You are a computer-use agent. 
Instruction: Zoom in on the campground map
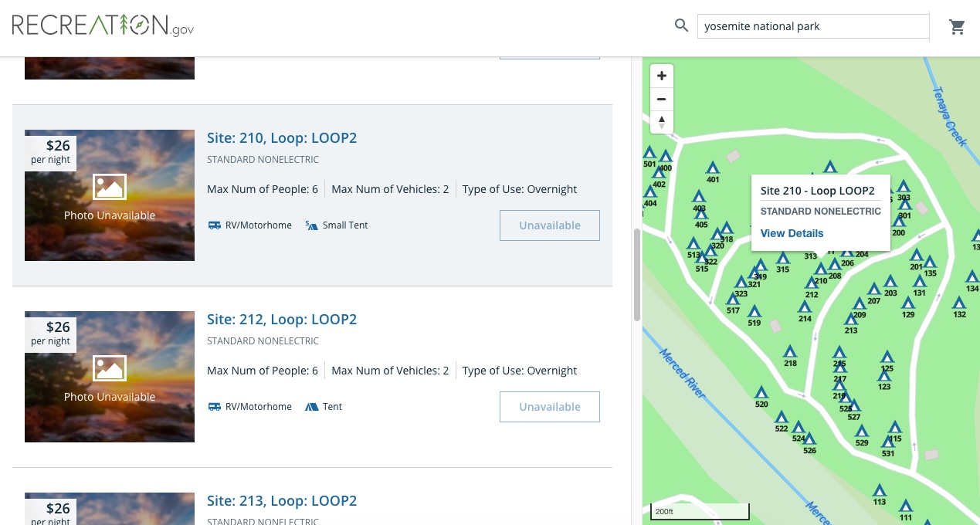pyautogui.click(x=661, y=76)
